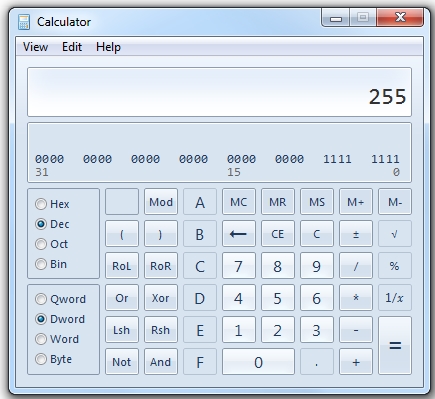
Task: Click the digit 9 button
Action: tap(317, 266)
